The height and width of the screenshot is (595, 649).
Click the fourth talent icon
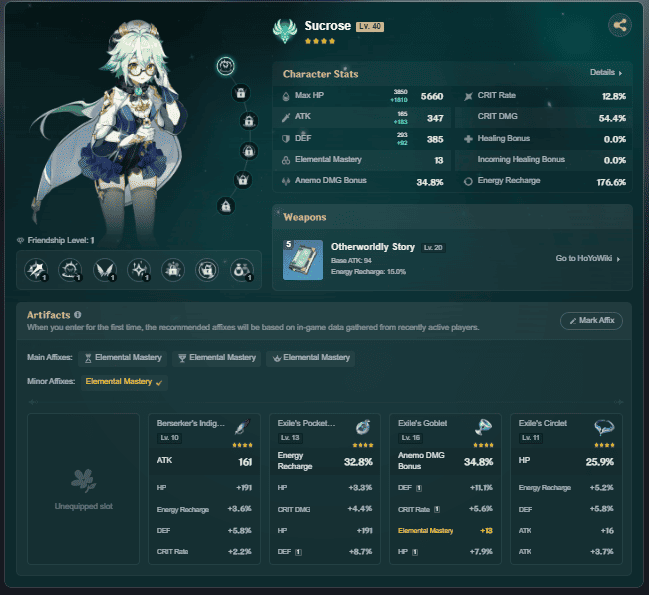coord(139,270)
